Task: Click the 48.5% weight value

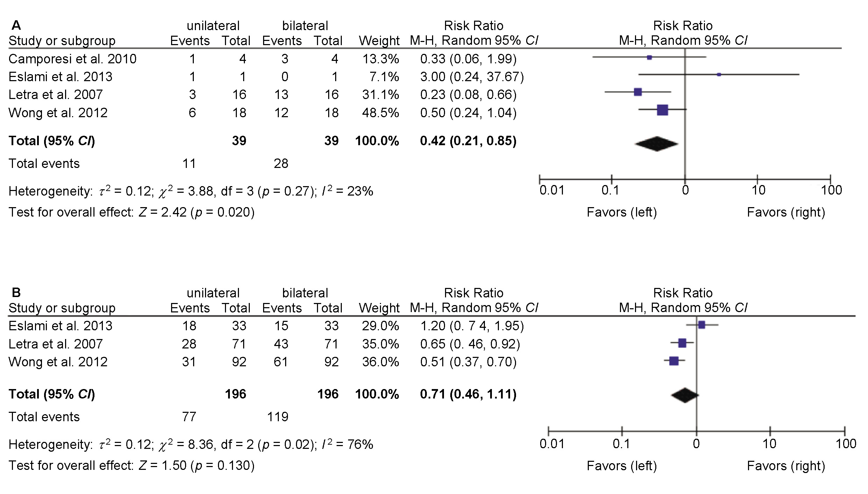Action: tap(380, 113)
